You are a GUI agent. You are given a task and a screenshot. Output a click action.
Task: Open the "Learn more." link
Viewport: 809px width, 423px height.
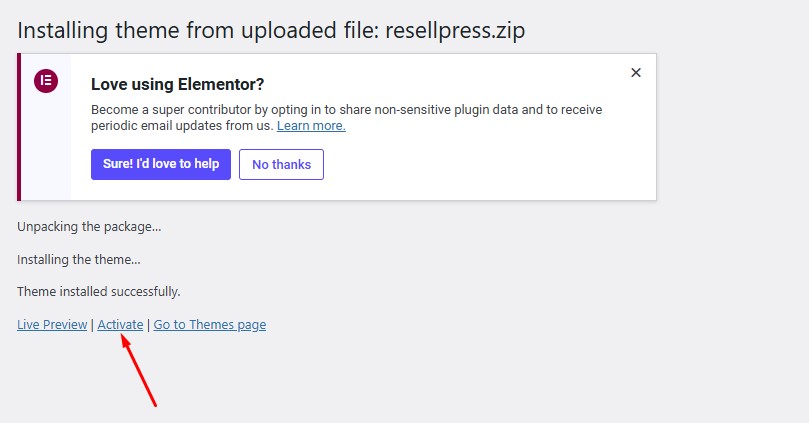311,126
